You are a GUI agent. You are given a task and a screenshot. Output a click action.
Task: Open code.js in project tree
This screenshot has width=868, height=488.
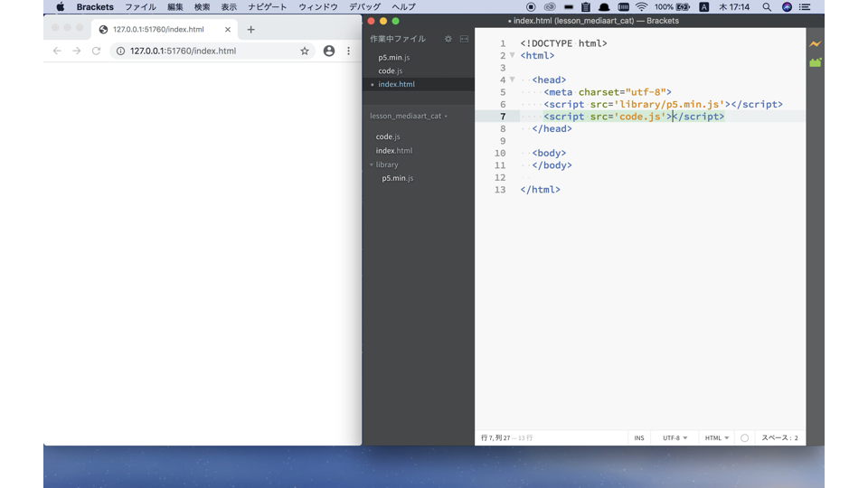(x=388, y=136)
